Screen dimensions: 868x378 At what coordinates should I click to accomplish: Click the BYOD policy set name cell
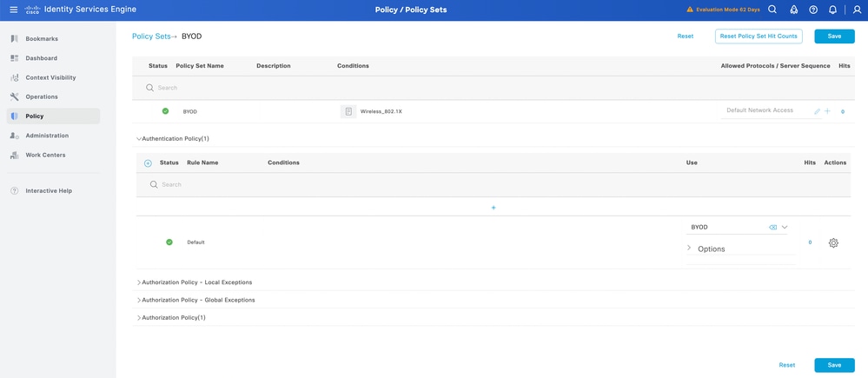(190, 112)
